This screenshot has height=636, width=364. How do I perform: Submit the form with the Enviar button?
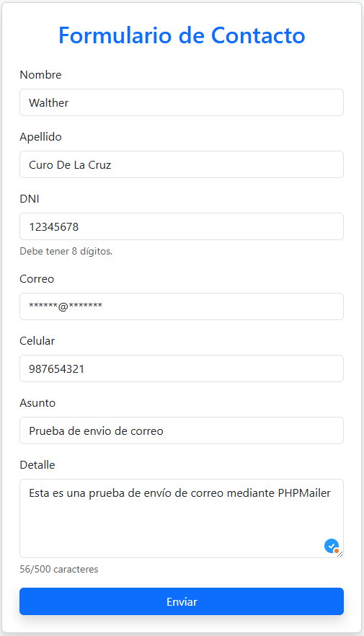[182, 601]
